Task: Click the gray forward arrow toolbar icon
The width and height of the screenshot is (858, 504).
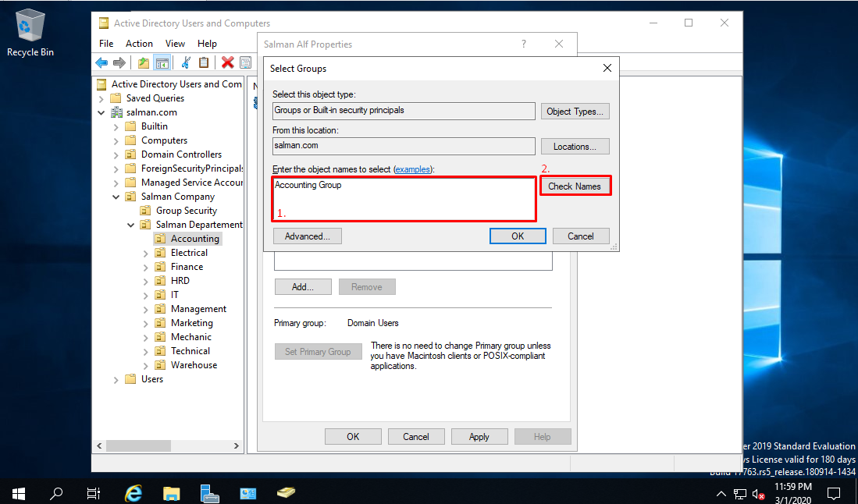Action: click(119, 63)
